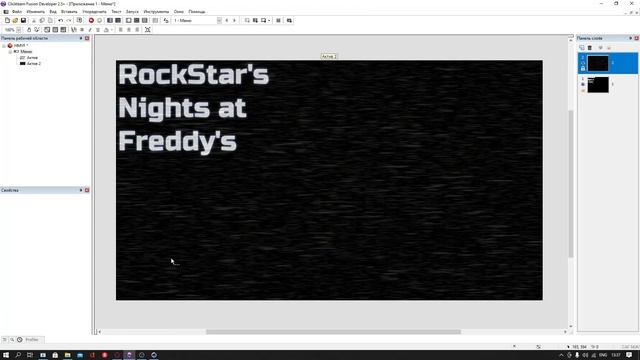Open the Инструменты menu

click(156, 12)
